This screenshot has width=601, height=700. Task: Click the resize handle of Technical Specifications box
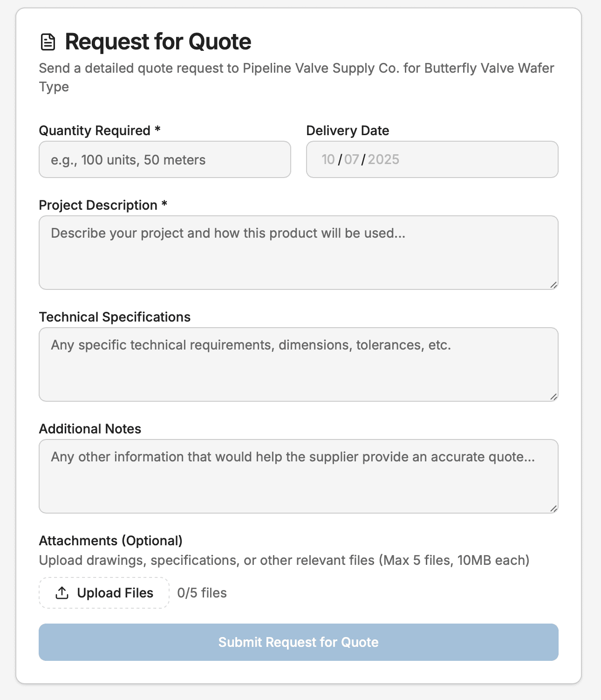tap(553, 397)
